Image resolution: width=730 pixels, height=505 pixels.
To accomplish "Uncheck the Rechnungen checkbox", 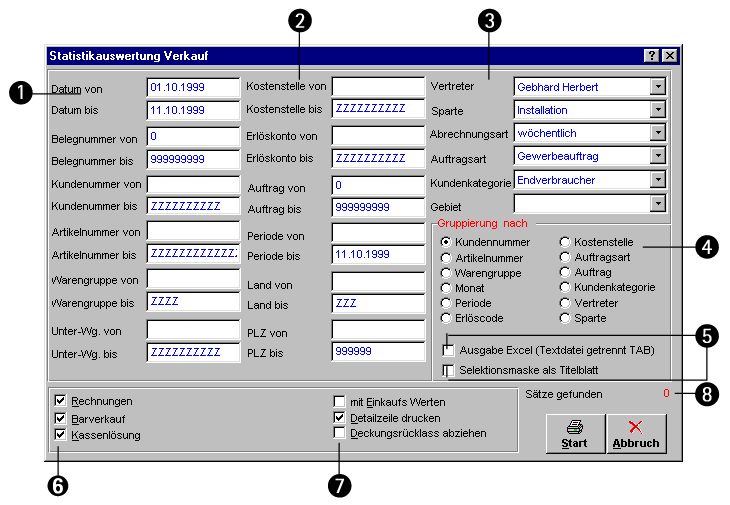I will pyautogui.click(x=60, y=400).
